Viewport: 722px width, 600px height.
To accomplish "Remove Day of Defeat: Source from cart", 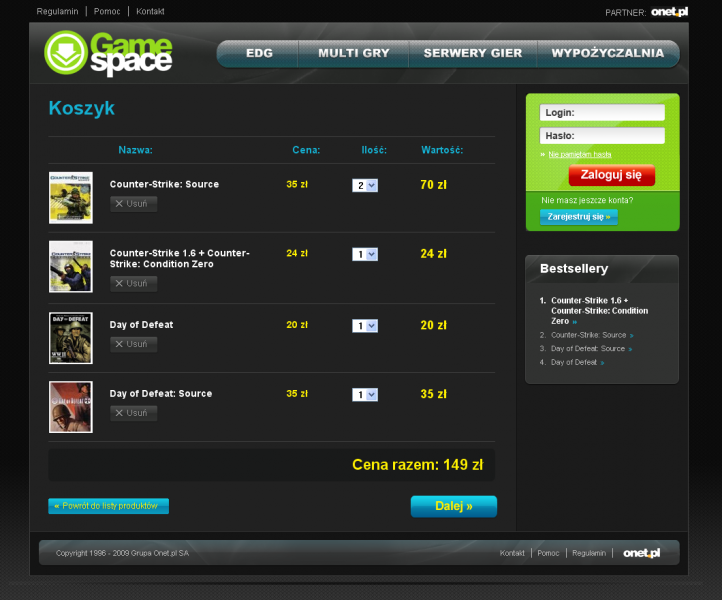I will point(133,413).
